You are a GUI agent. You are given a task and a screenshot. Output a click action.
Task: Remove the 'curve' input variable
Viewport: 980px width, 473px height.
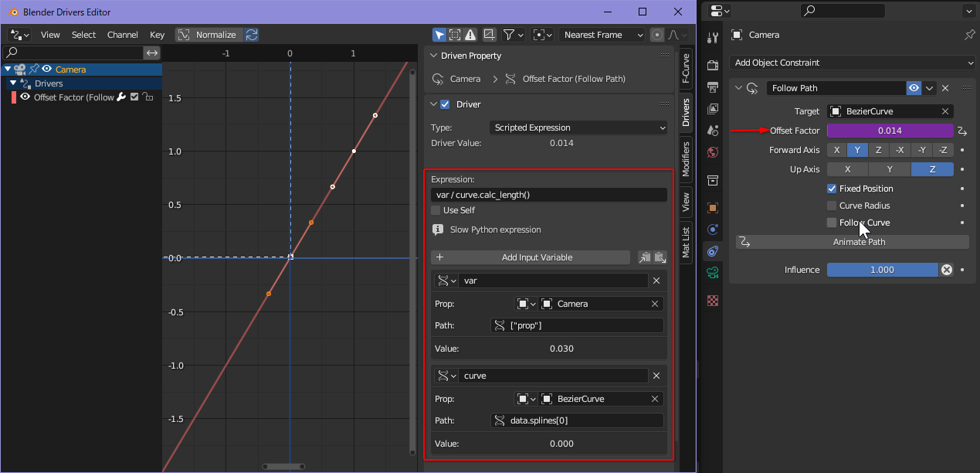tap(656, 376)
